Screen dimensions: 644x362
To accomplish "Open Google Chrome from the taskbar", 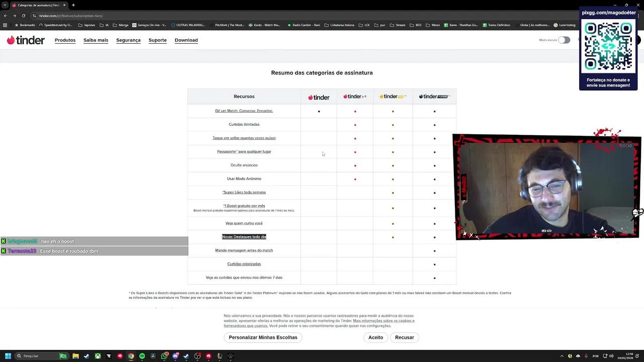I will pos(130,356).
